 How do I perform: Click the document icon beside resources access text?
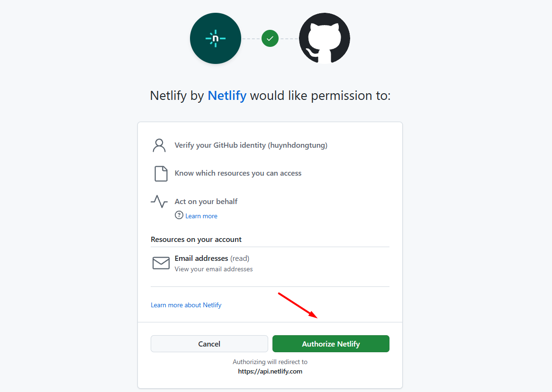(x=161, y=173)
